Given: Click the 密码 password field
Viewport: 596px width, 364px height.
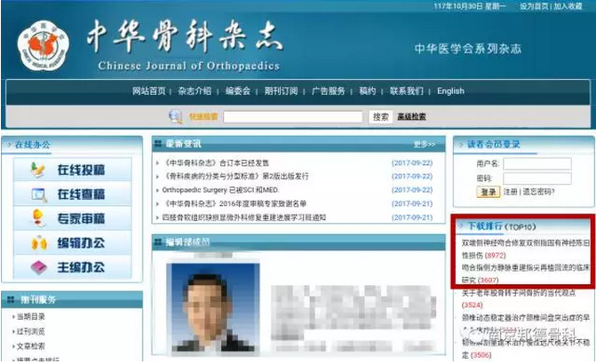Looking at the screenshot, I should 537,178.
